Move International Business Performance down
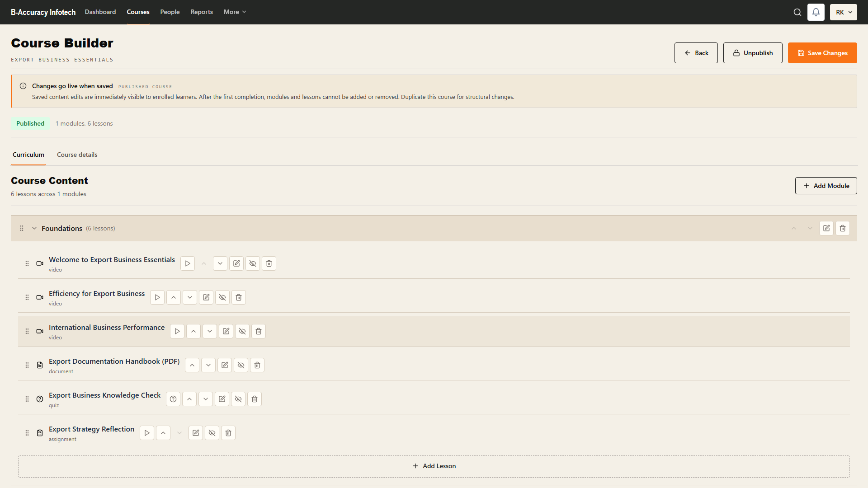The image size is (868, 488). [210, 331]
